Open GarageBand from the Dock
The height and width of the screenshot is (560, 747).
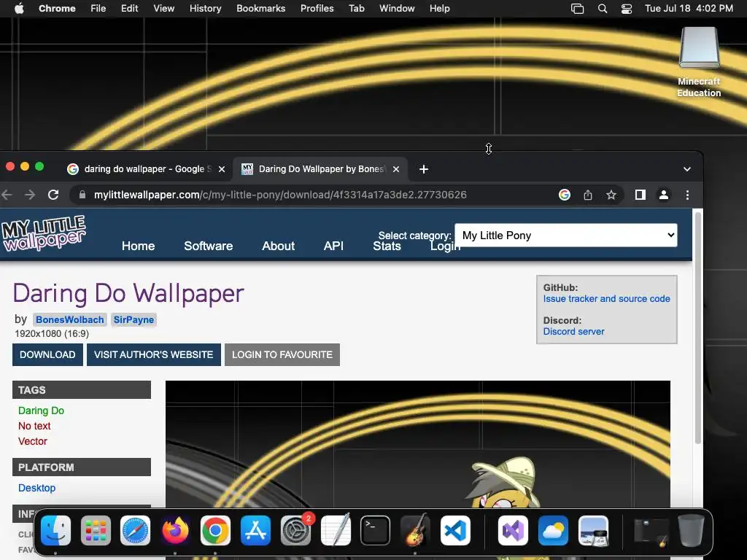click(415, 531)
